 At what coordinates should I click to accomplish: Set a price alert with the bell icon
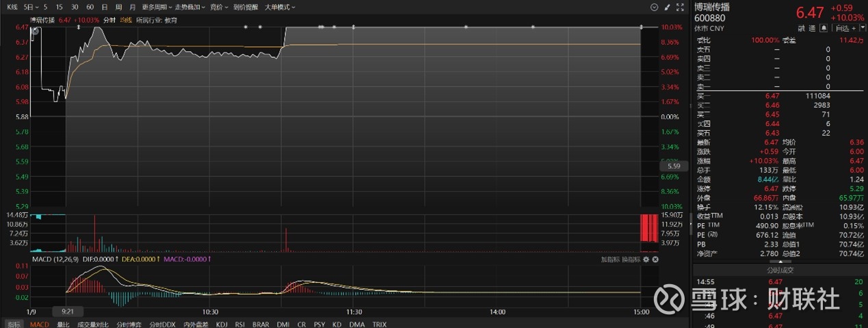[824, 28]
